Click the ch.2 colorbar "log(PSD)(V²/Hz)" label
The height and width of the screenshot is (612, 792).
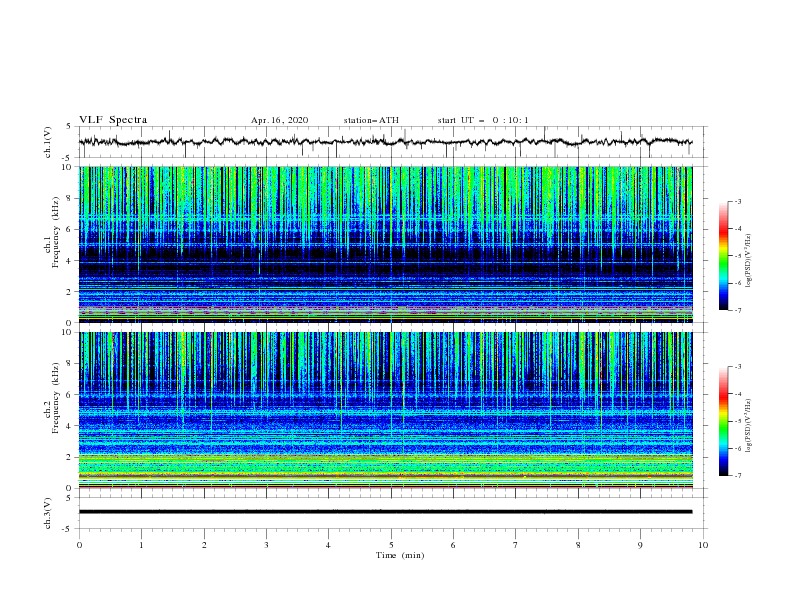[748, 425]
